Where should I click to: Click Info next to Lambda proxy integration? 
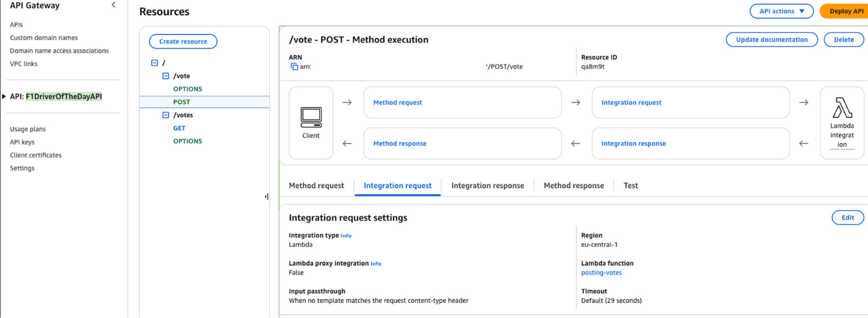(376, 264)
